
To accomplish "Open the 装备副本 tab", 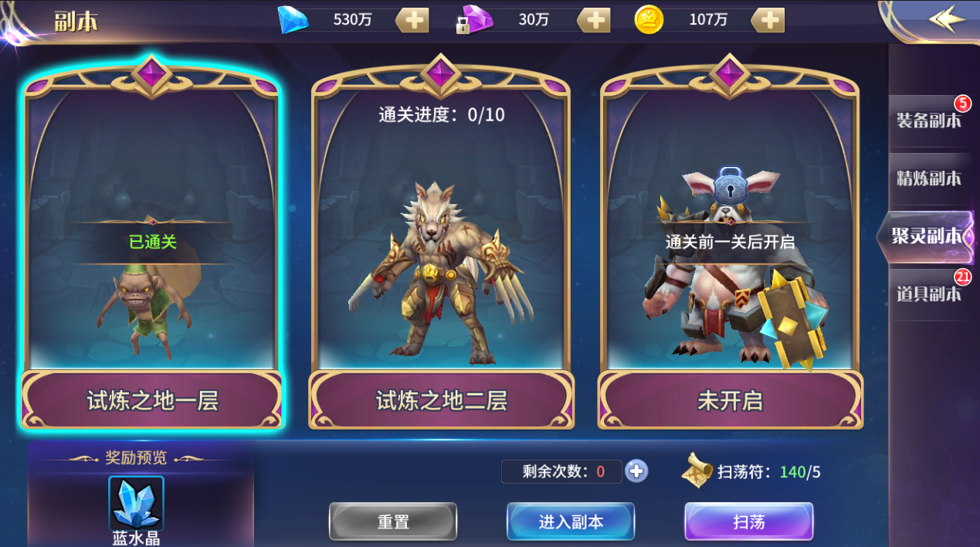I will 929,121.
